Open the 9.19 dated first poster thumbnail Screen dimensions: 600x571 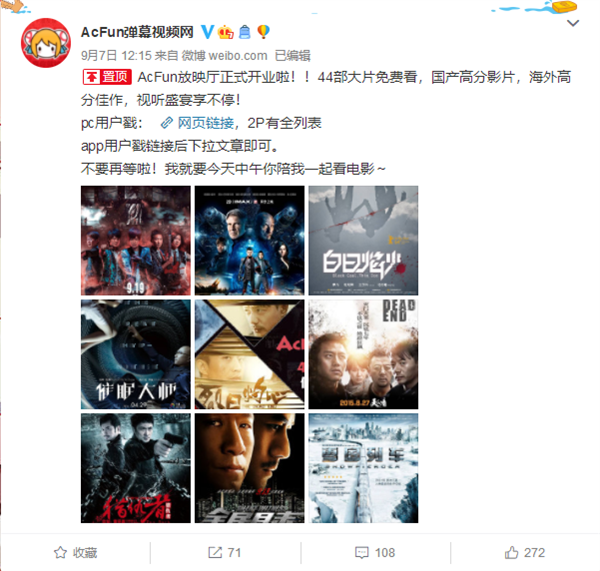135,240
